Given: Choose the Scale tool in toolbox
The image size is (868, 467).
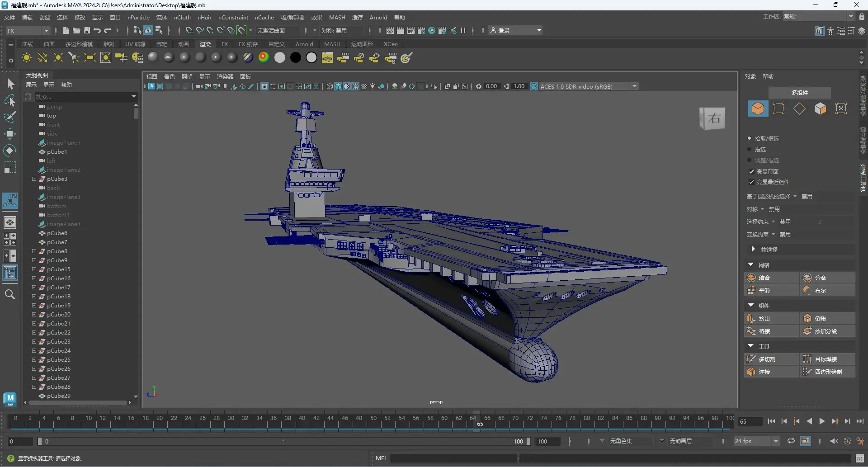Looking at the screenshot, I should [x=10, y=167].
